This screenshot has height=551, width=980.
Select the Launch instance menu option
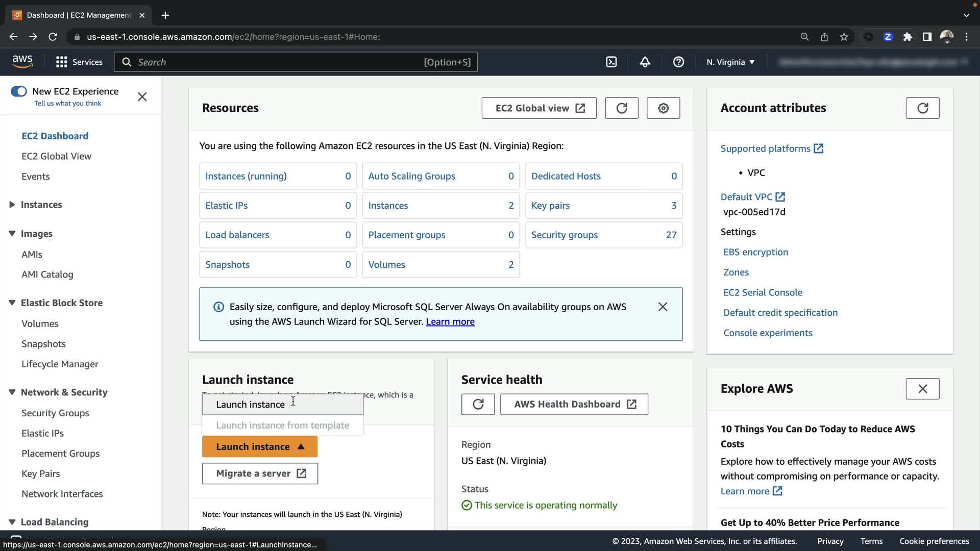pos(250,404)
